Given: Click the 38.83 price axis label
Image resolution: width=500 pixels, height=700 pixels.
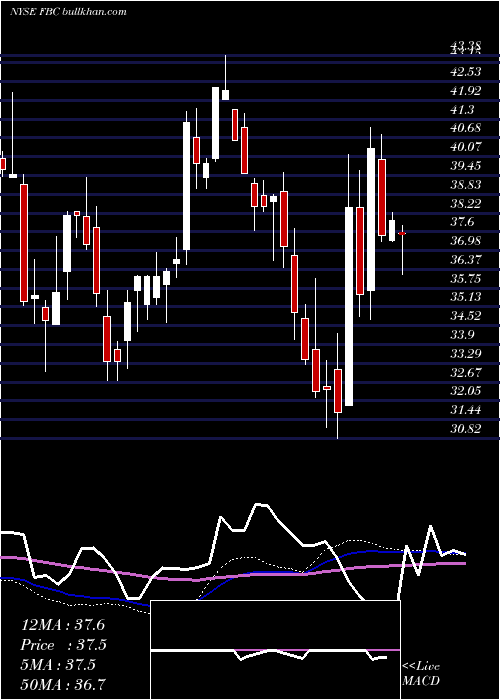Looking at the screenshot, I should 466,185.
